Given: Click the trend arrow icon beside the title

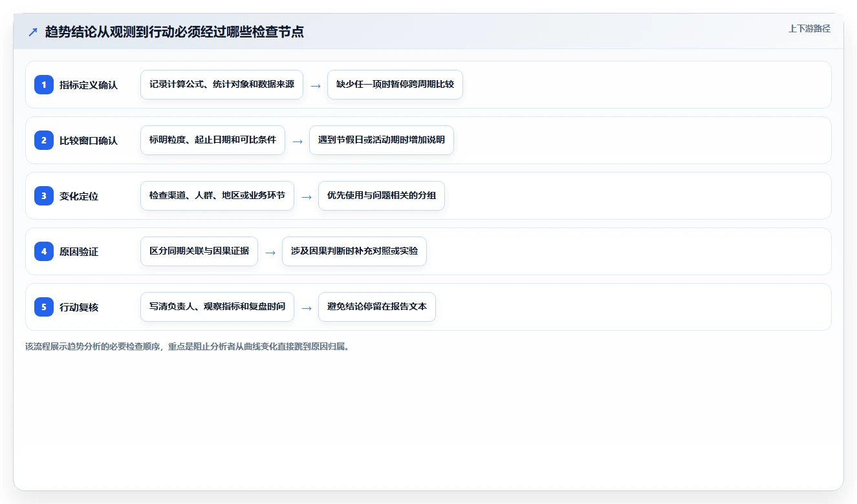Looking at the screenshot, I should point(33,32).
